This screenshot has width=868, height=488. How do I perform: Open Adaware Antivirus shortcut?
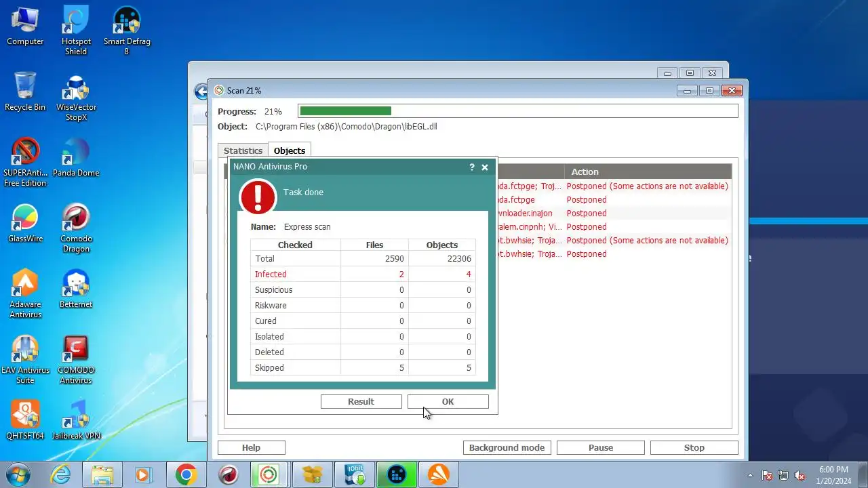[25, 294]
